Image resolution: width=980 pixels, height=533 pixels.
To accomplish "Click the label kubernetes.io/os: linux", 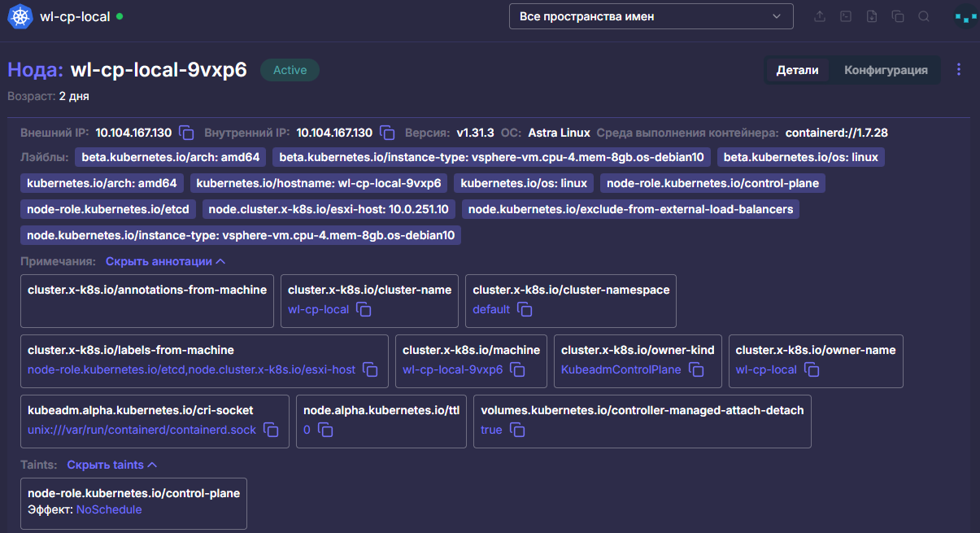I will [x=524, y=183].
